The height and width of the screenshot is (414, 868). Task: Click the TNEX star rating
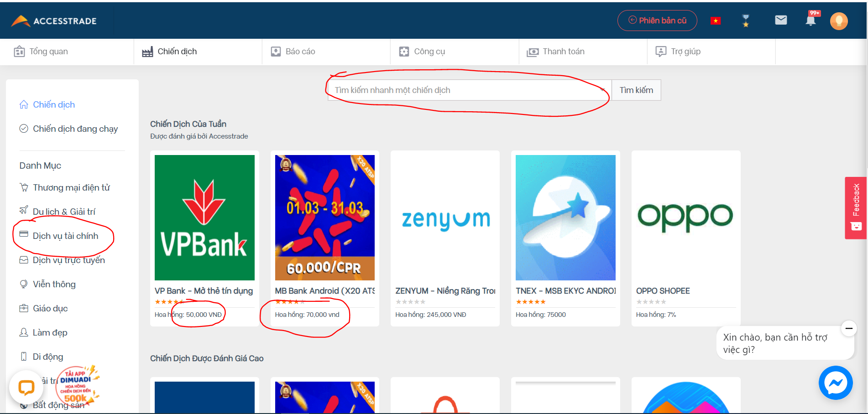[531, 302]
